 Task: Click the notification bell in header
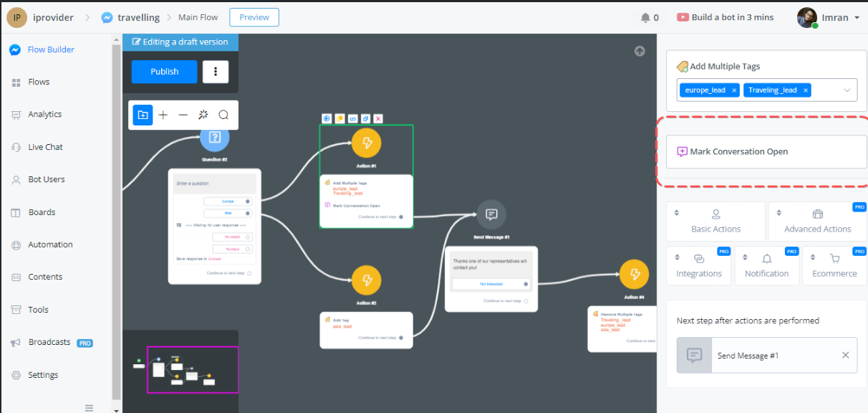tap(645, 17)
